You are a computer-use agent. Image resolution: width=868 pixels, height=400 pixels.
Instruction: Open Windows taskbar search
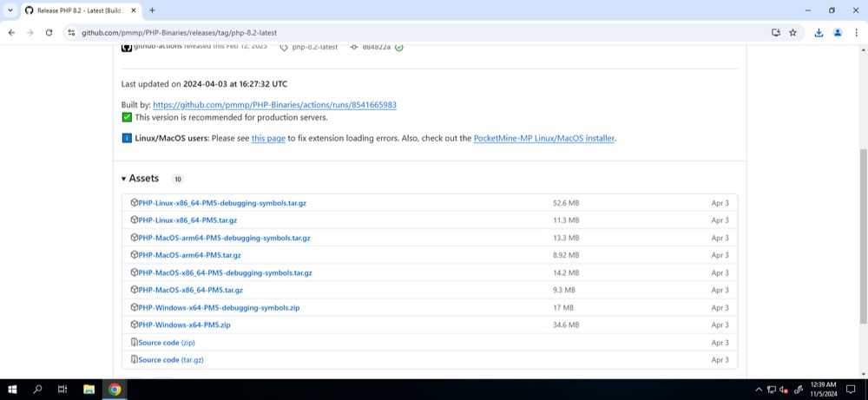click(37, 390)
